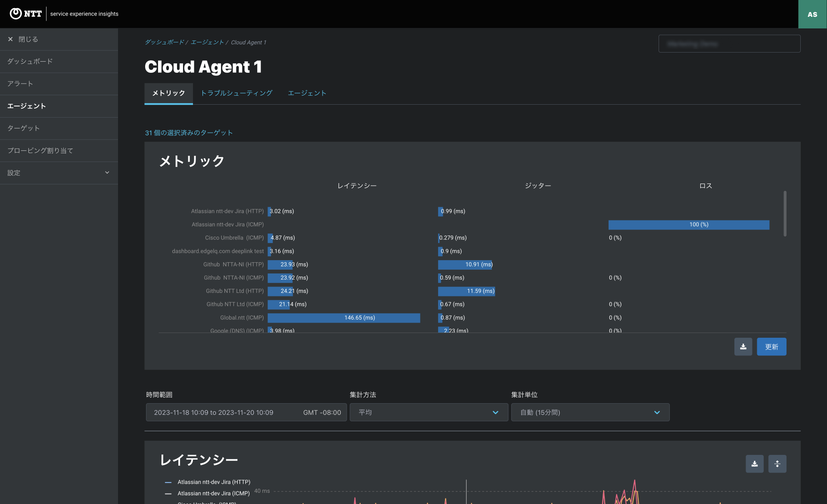The width and height of the screenshot is (827, 504).
Task: Click the 24.21 ms Github NTT Ltd latency bar
Action: [x=280, y=291]
